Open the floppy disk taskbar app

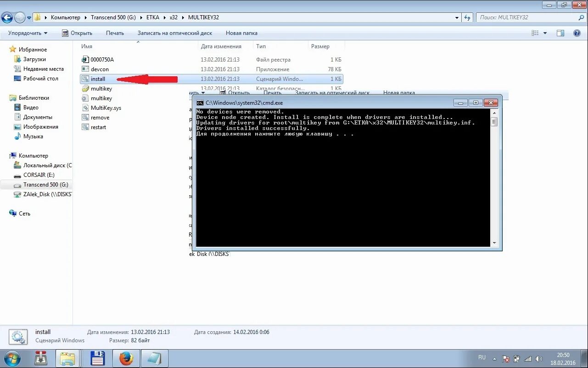[98, 358]
